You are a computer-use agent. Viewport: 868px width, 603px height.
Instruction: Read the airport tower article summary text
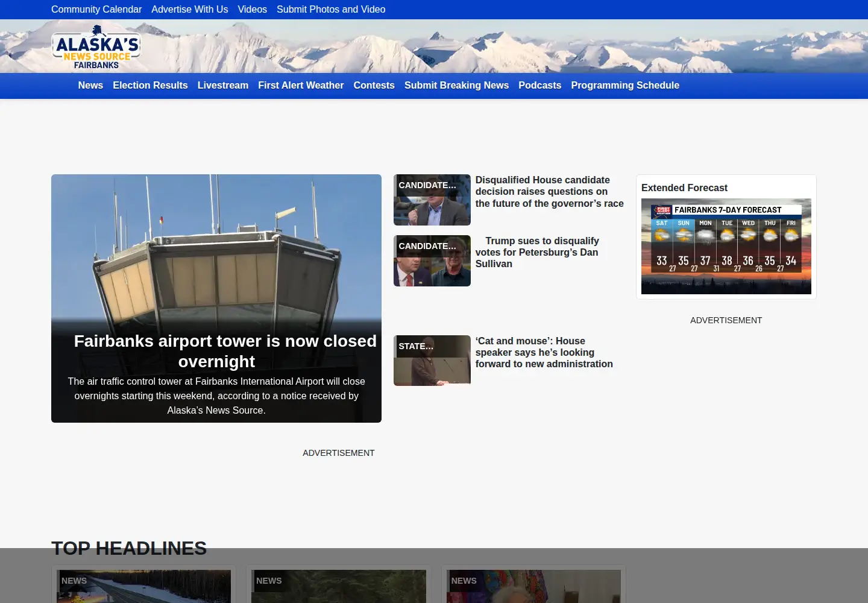(216, 396)
